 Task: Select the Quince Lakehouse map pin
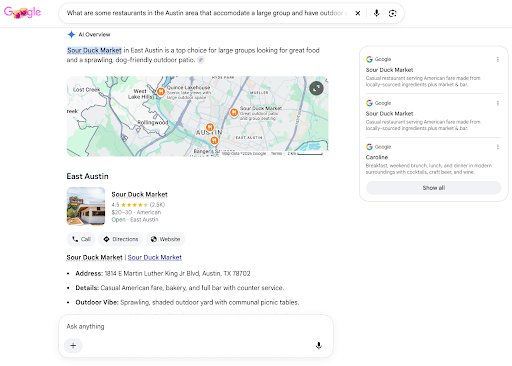161,91
